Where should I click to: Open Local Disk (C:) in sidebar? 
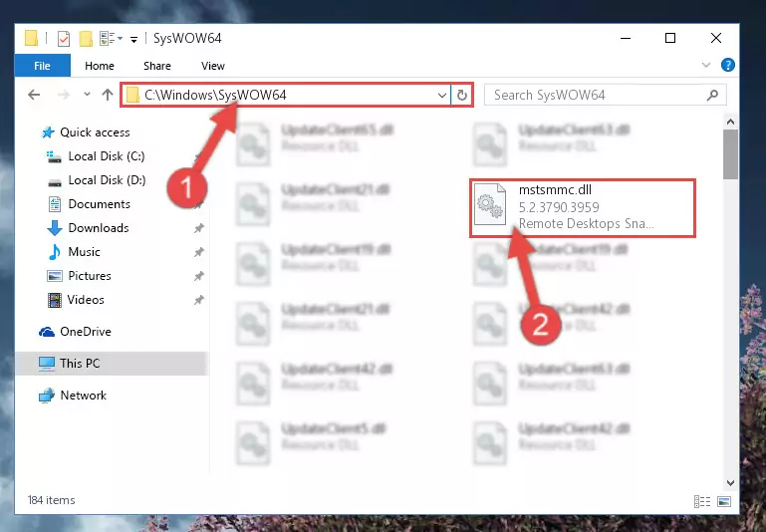point(106,156)
